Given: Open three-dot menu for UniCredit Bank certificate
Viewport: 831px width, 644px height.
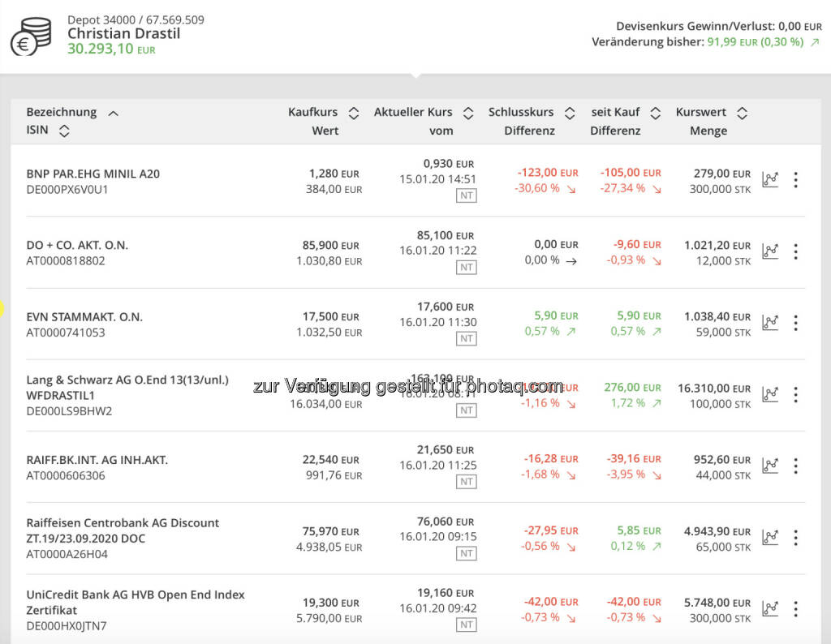Looking at the screenshot, I should (795, 609).
